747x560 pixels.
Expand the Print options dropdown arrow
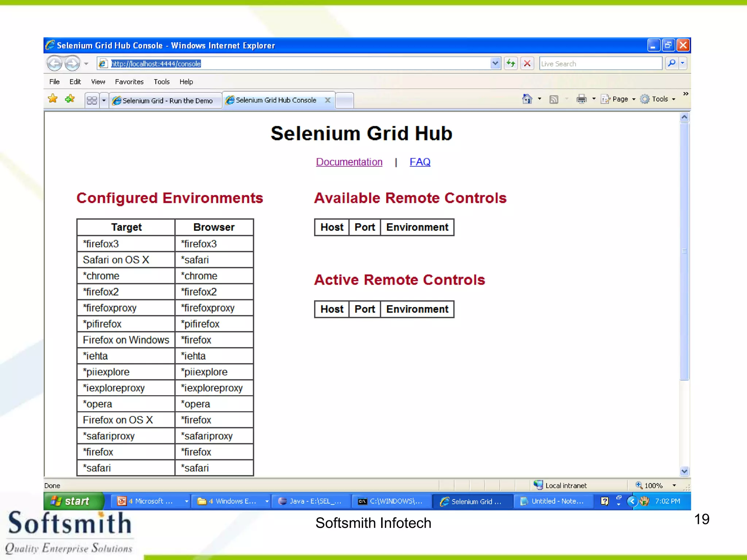click(x=593, y=99)
